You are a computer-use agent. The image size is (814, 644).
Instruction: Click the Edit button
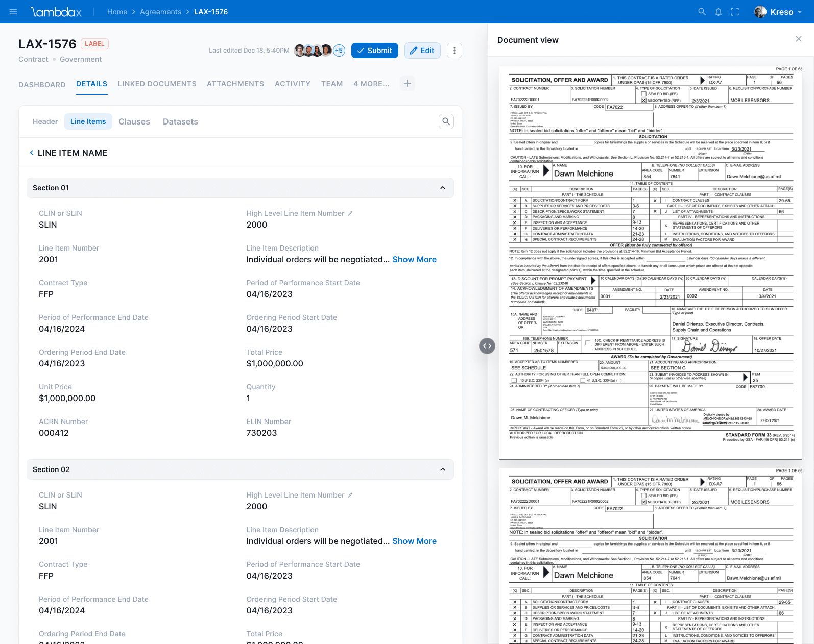422,51
